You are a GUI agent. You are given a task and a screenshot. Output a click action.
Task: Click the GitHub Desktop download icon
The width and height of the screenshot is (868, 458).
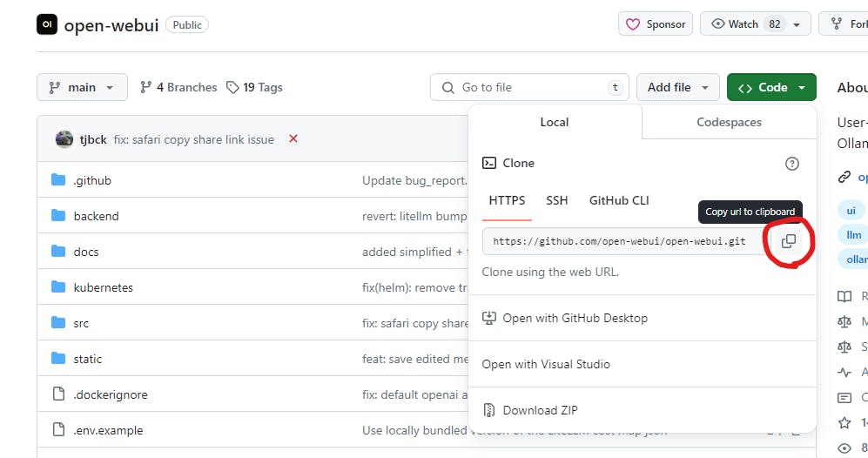[x=488, y=318]
